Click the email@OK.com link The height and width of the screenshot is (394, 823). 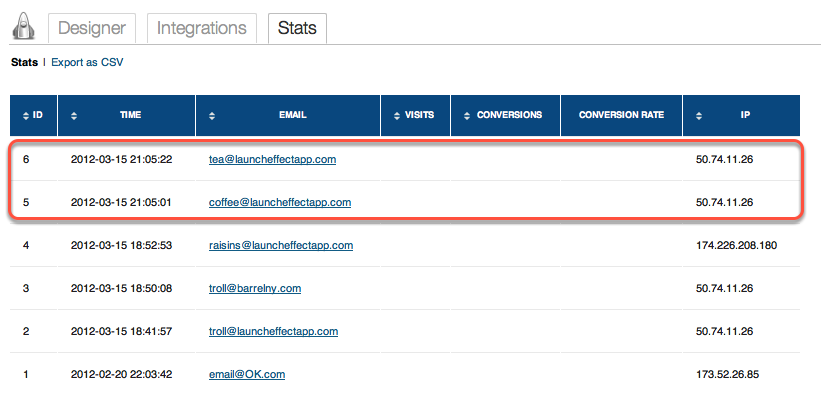point(247,374)
